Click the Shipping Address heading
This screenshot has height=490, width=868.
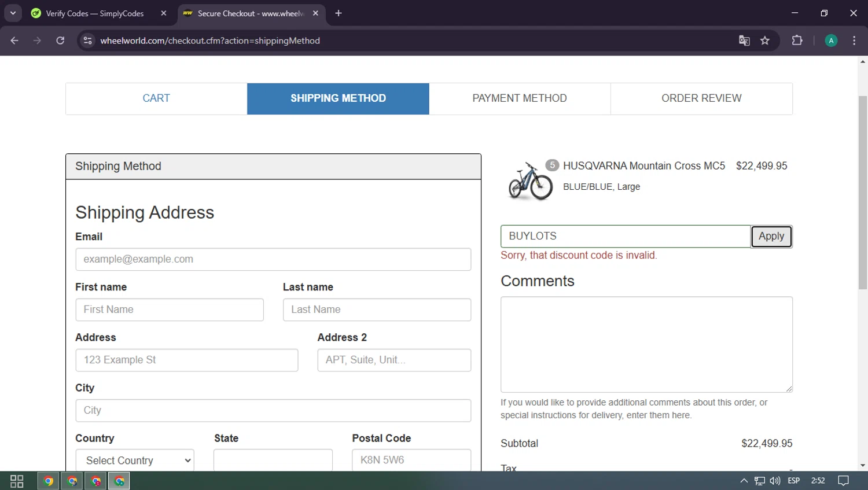pyautogui.click(x=145, y=212)
